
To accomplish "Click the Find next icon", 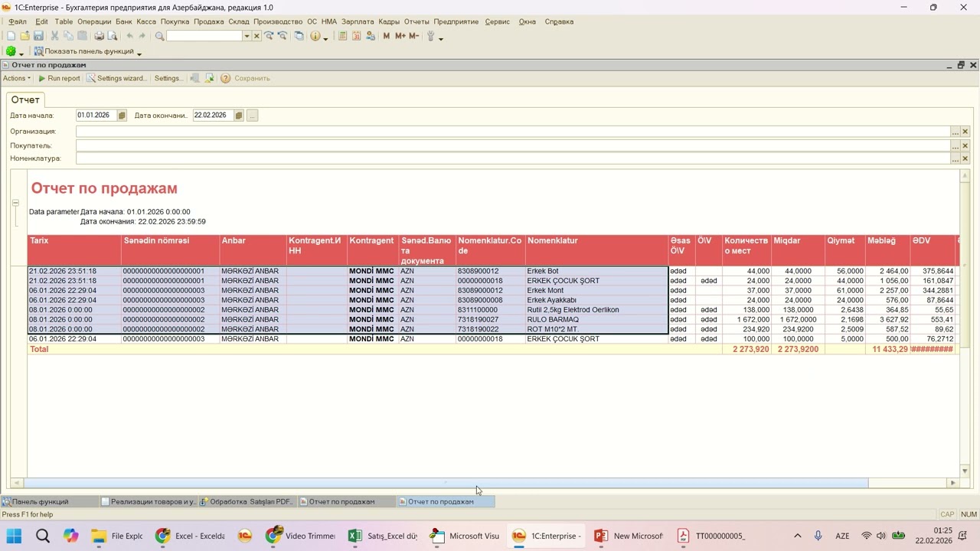I will [x=269, y=36].
